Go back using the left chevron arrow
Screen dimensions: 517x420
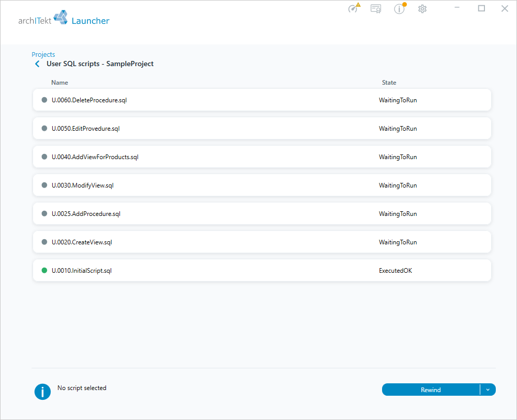[37, 64]
